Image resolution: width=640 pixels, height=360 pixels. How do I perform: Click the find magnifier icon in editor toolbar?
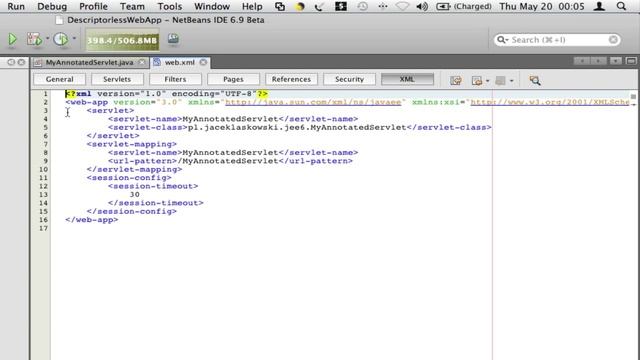pyautogui.click(x=535, y=80)
